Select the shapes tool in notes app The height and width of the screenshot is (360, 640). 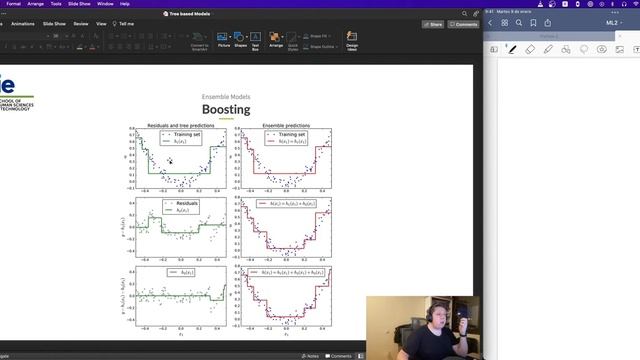(566, 49)
